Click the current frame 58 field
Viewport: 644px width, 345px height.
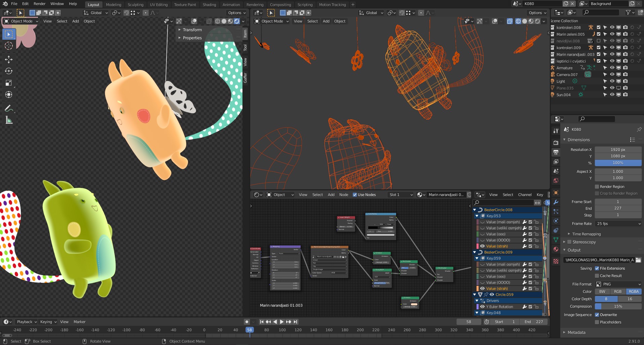pyautogui.click(x=469, y=322)
